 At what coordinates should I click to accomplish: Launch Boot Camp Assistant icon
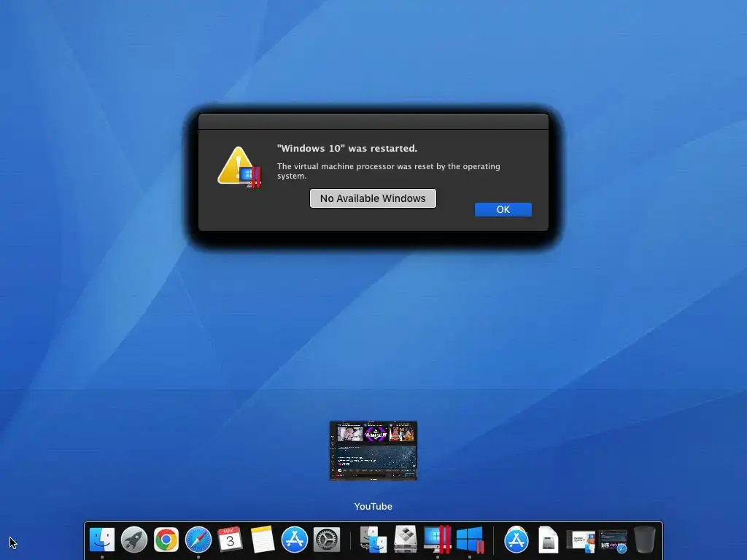coord(406,540)
